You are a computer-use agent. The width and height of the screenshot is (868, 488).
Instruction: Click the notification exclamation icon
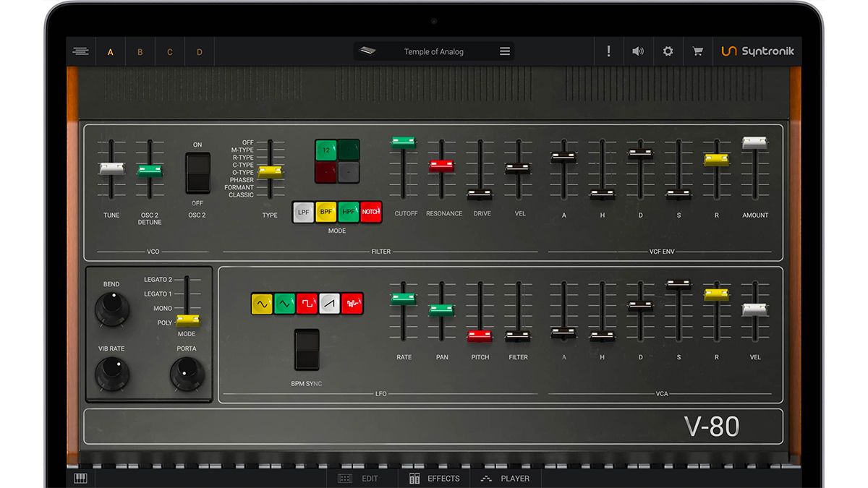[x=608, y=51]
